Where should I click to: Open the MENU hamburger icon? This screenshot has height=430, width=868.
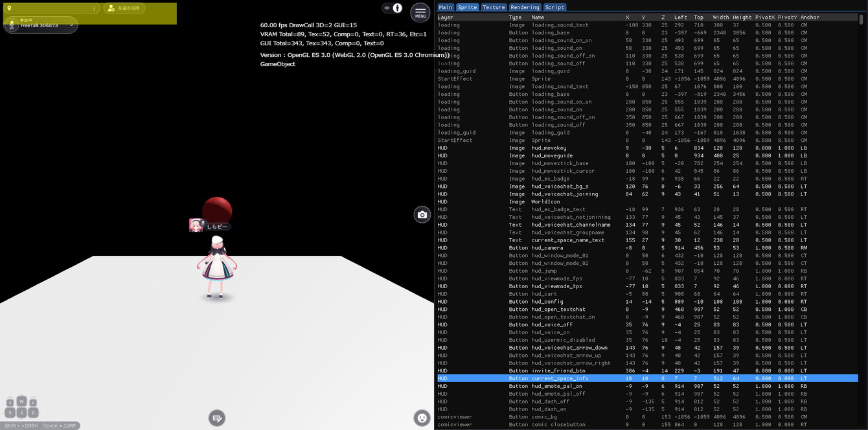(x=420, y=11)
